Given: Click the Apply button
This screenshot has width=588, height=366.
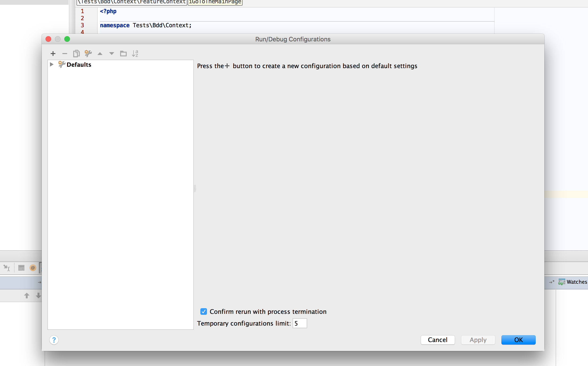Looking at the screenshot, I should (x=478, y=340).
